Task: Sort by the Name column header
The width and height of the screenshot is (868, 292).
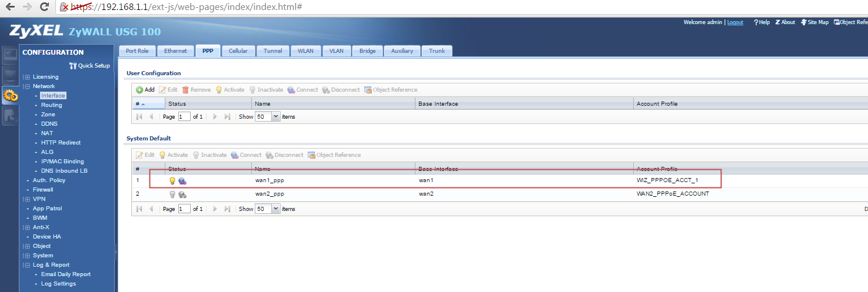Action: click(x=333, y=104)
